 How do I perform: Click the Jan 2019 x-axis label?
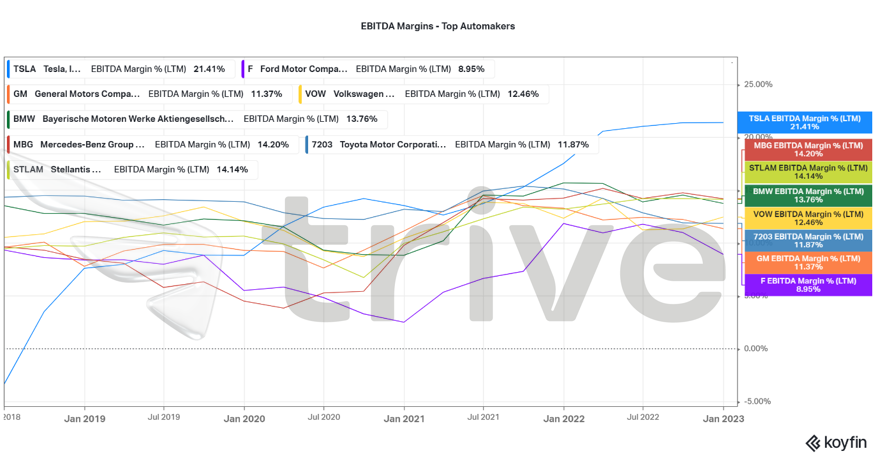pos(84,419)
